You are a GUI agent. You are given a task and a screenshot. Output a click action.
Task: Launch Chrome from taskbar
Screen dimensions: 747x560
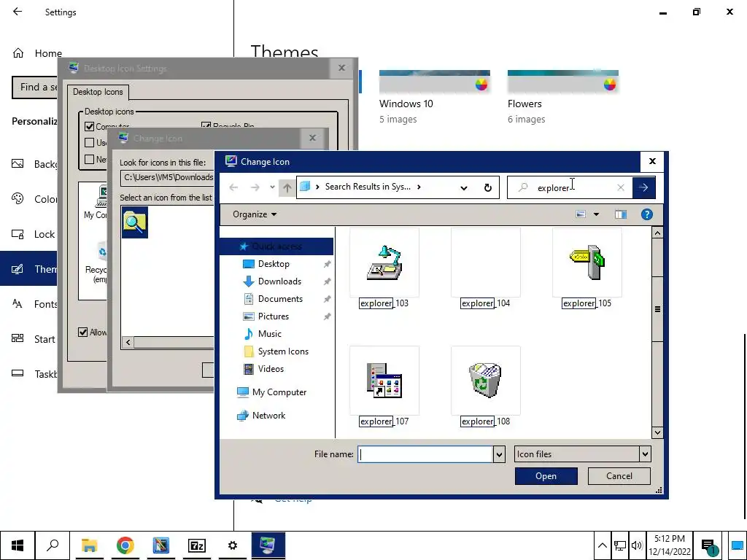click(x=125, y=545)
